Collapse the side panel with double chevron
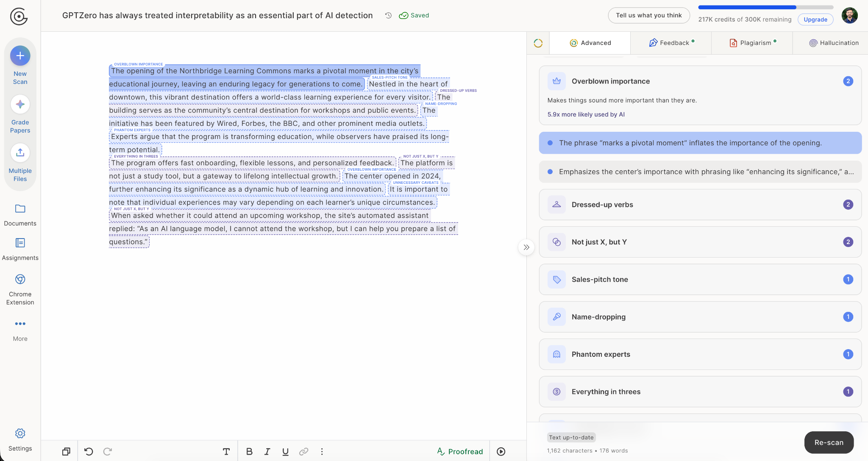This screenshot has height=461, width=868. point(526,247)
